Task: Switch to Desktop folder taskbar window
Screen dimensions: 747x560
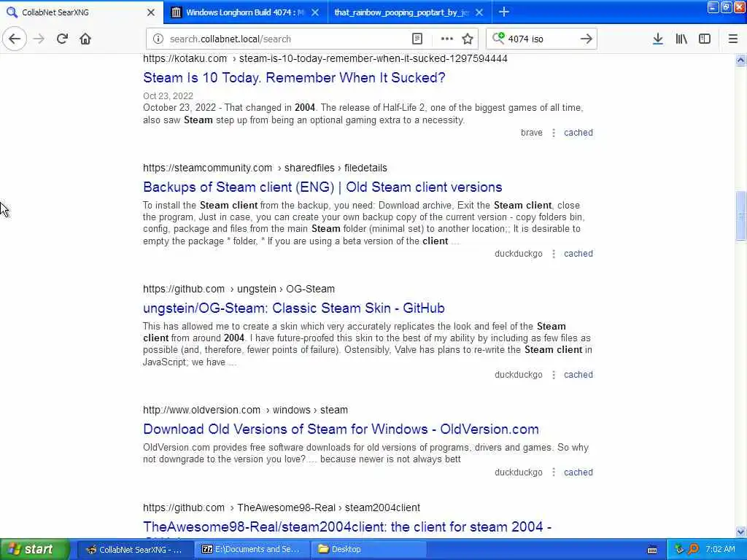Action: point(368,550)
